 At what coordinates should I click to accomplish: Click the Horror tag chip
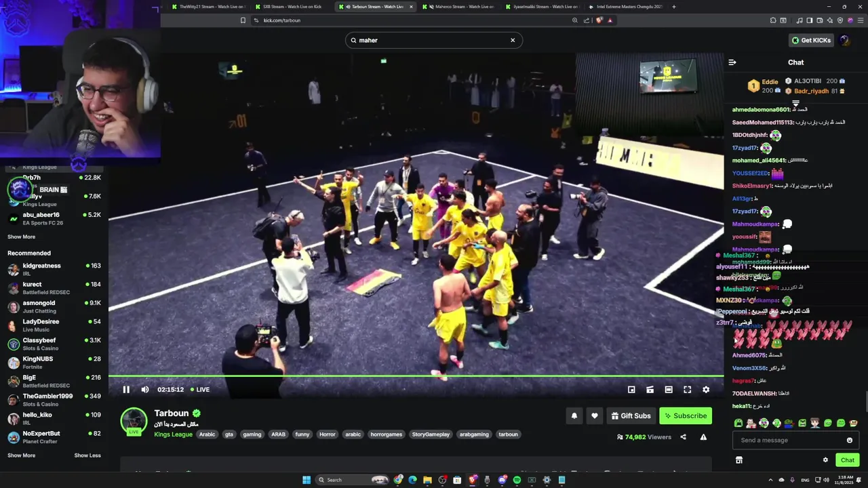coord(328,434)
